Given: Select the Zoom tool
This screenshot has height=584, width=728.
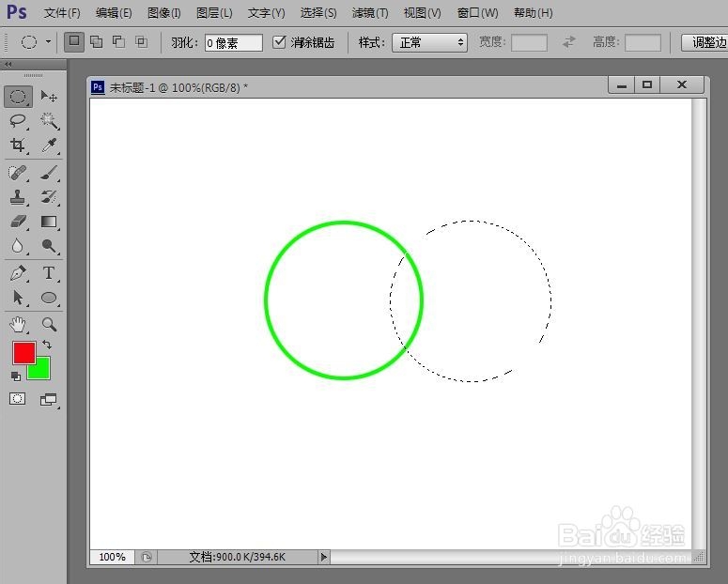Looking at the screenshot, I should (49, 324).
